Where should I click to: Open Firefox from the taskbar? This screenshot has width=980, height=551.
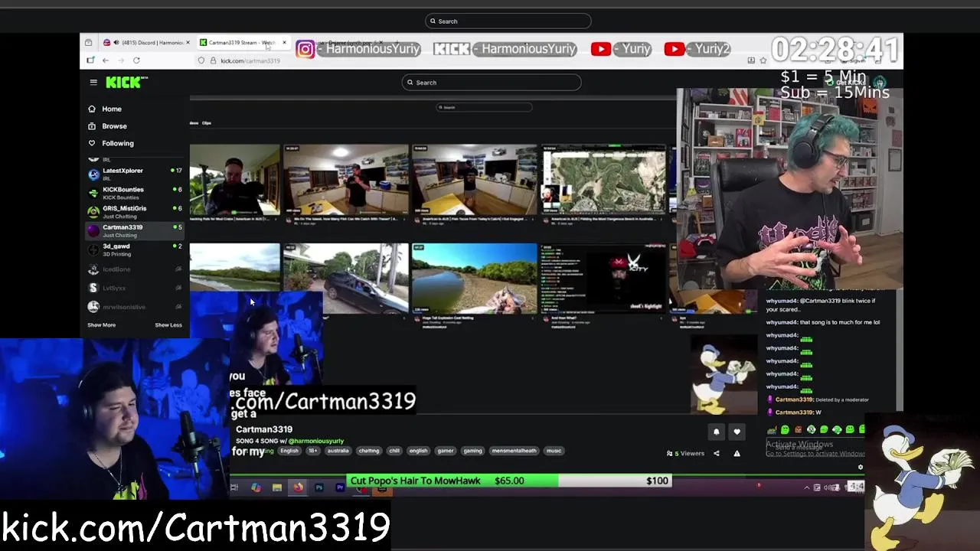(x=298, y=487)
